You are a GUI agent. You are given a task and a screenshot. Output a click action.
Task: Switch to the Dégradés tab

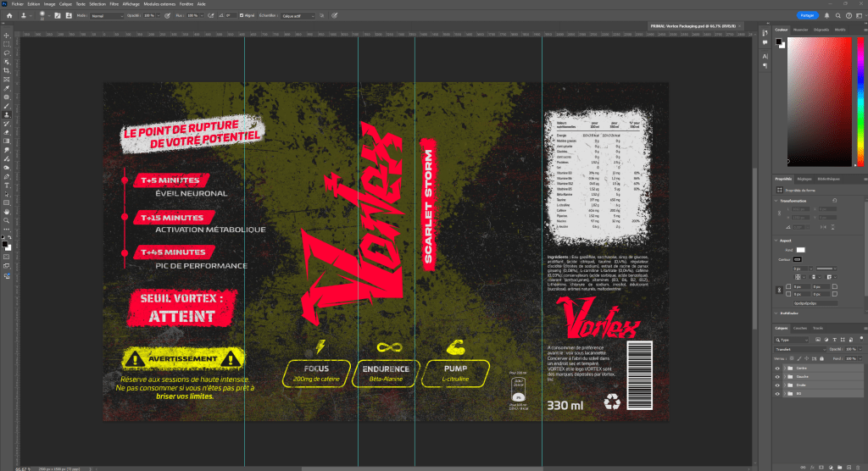point(821,29)
